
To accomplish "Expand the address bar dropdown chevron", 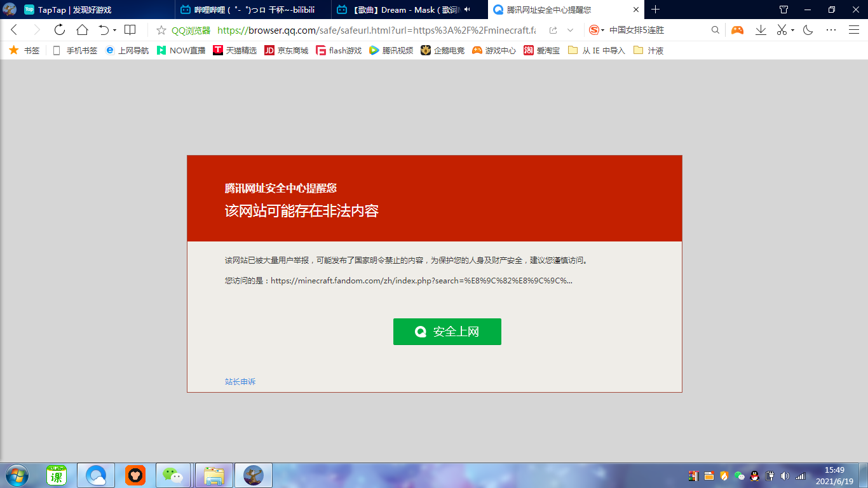I will [x=570, y=30].
